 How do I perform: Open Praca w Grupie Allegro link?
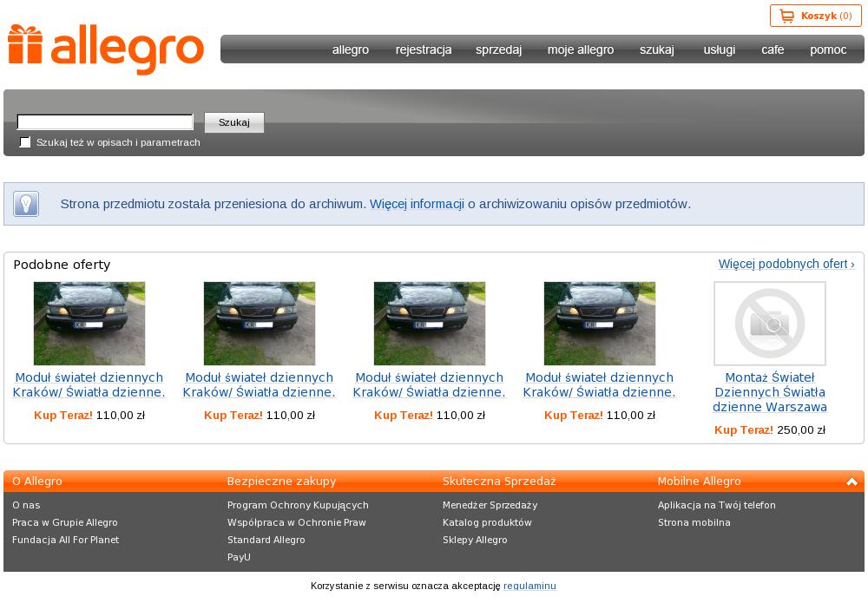point(65,522)
